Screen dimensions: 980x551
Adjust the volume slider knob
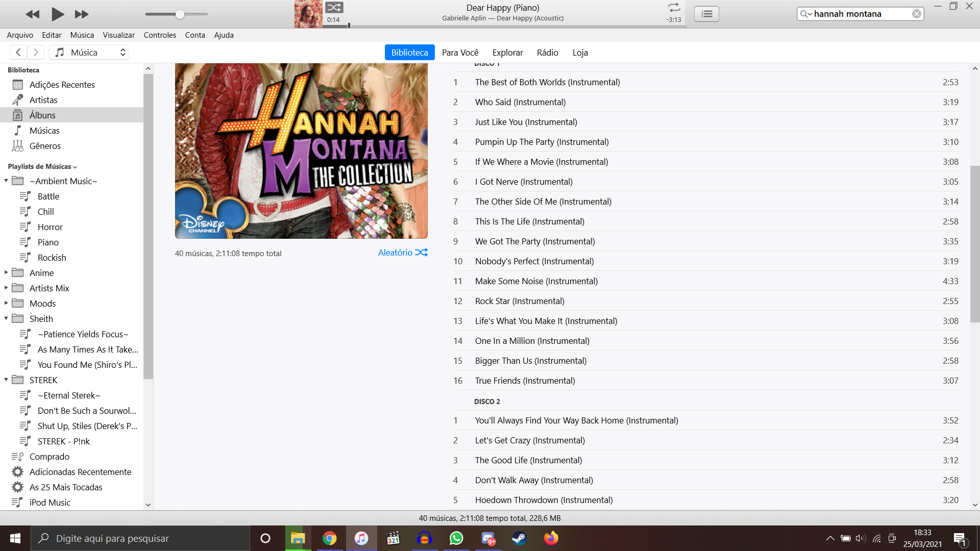click(x=180, y=14)
